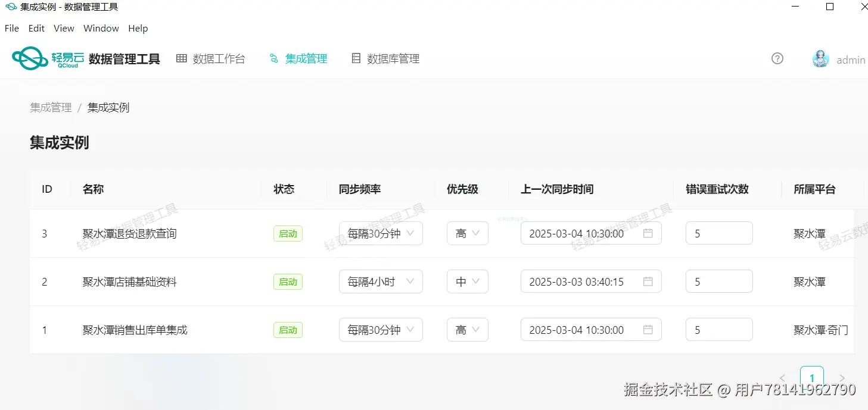868x410 pixels.
Task: Click the link icon next to 集成管理
Action: tap(273, 58)
